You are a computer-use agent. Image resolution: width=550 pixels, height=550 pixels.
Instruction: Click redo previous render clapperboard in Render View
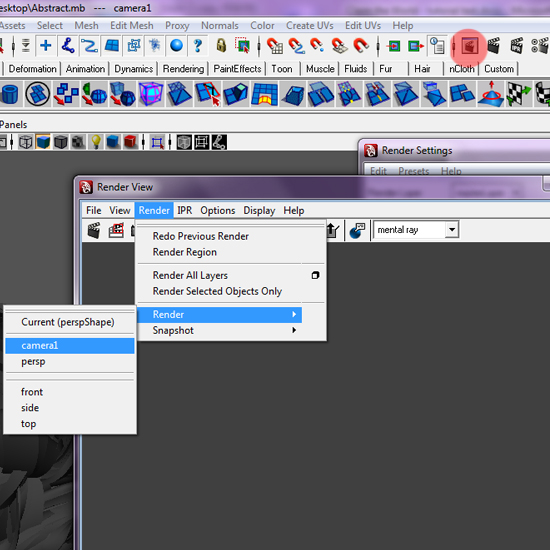(x=94, y=230)
